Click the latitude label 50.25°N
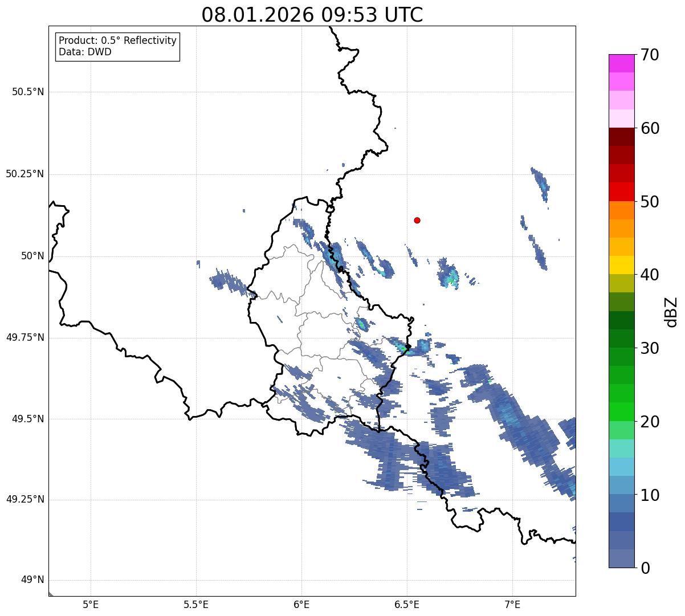 click(x=25, y=174)
